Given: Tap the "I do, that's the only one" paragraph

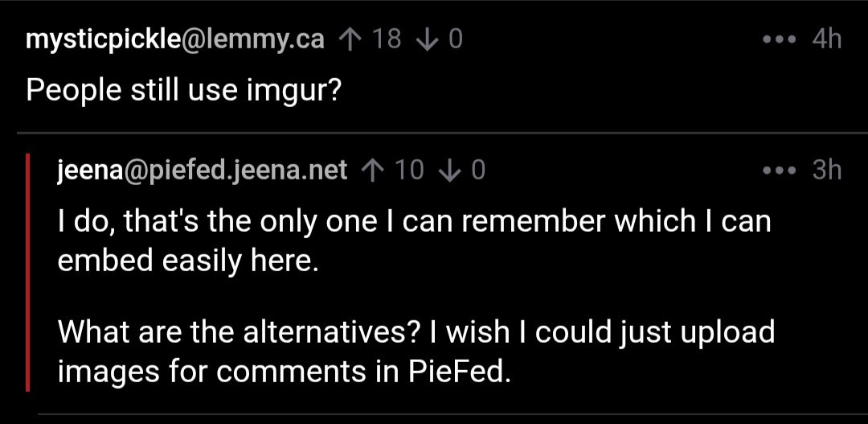Looking at the screenshot, I should click(413, 241).
